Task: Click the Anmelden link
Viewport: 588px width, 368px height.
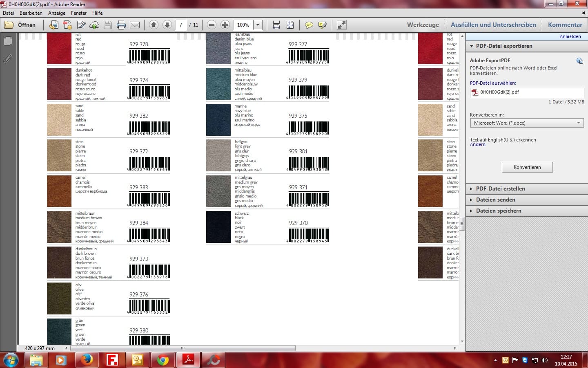Action: pos(570,36)
